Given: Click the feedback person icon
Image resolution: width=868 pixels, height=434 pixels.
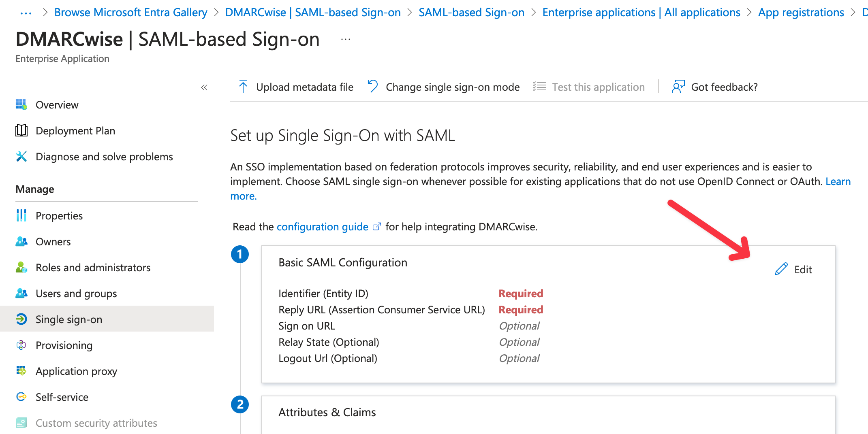Looking at the screenshot, I should coord(678,86).
